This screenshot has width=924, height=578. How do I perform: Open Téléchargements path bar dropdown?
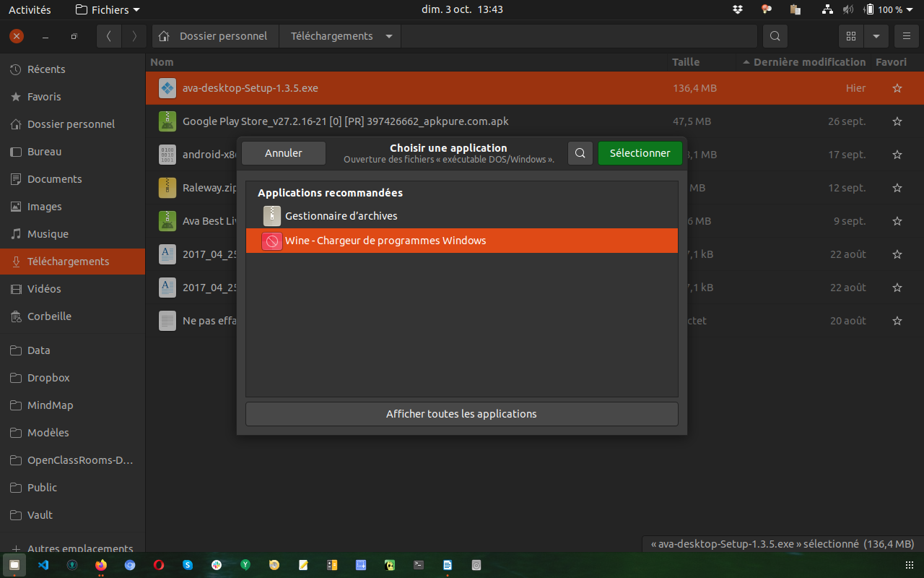click(x=389, y=36)
